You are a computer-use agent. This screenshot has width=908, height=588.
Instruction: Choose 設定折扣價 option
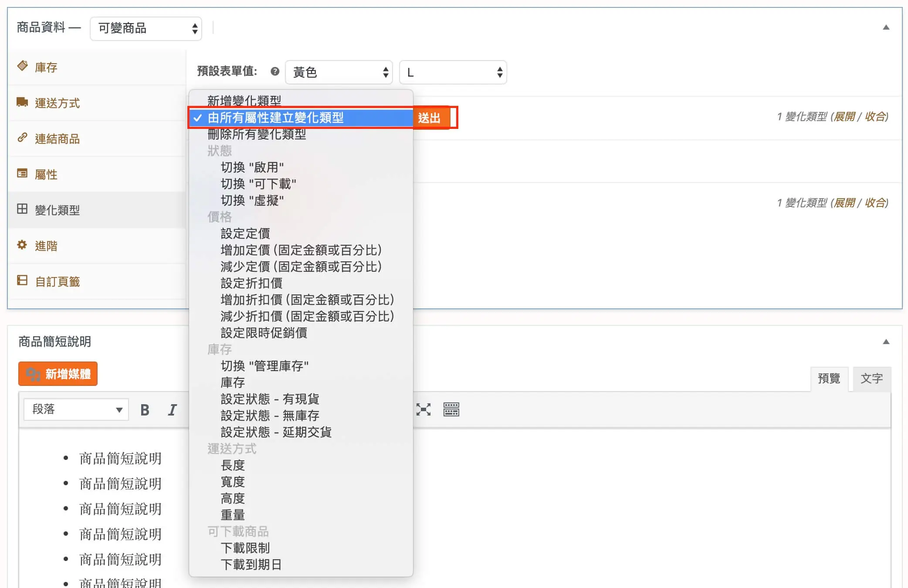coord(301,283)
